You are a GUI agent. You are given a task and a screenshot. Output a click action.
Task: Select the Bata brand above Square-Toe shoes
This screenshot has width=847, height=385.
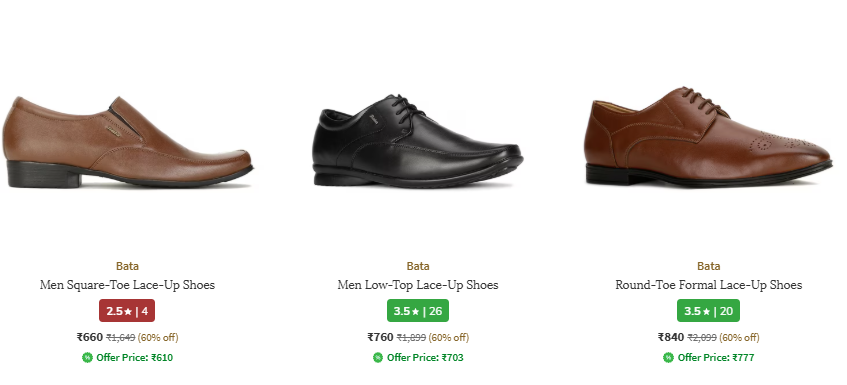[127, 266]
